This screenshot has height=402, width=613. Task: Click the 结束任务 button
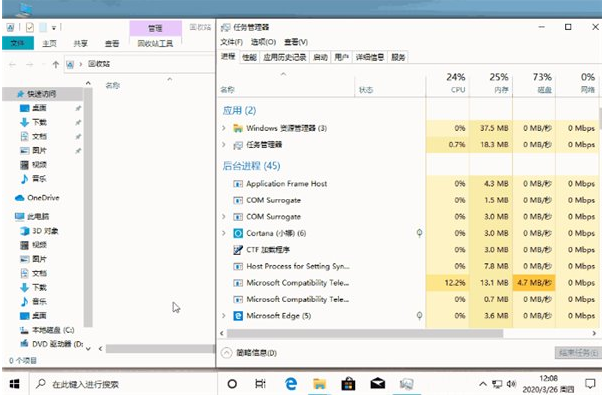click(x=578, y=353)
